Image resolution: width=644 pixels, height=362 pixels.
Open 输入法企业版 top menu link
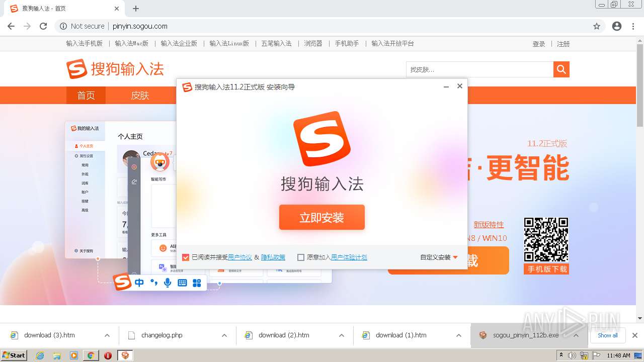(x=179, y=44)
